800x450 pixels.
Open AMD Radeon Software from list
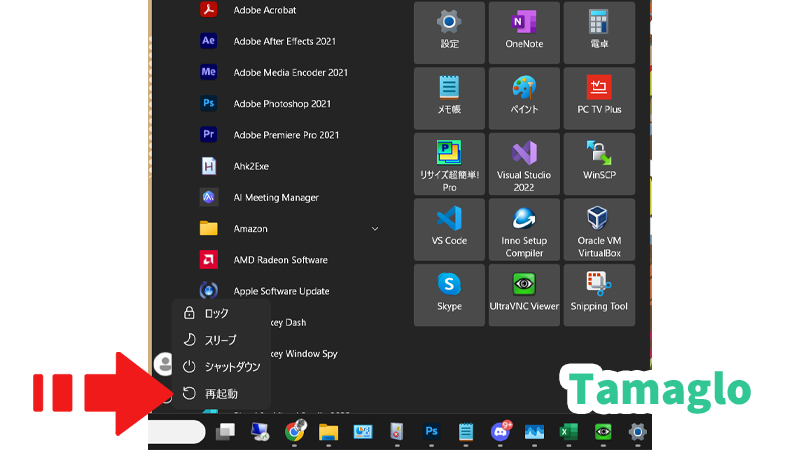point(280,260)
